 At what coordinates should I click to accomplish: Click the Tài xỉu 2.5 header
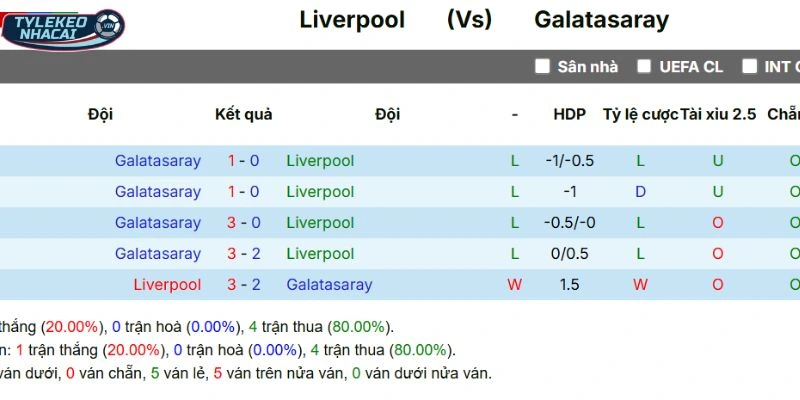click(x=718, y=114)
